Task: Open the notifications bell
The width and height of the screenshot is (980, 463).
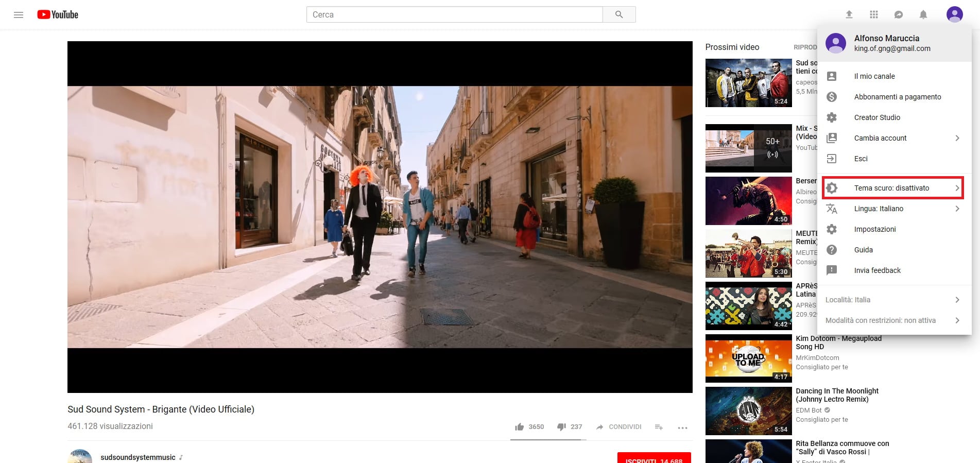Action: pyautogui.click(x=923, y=15)
